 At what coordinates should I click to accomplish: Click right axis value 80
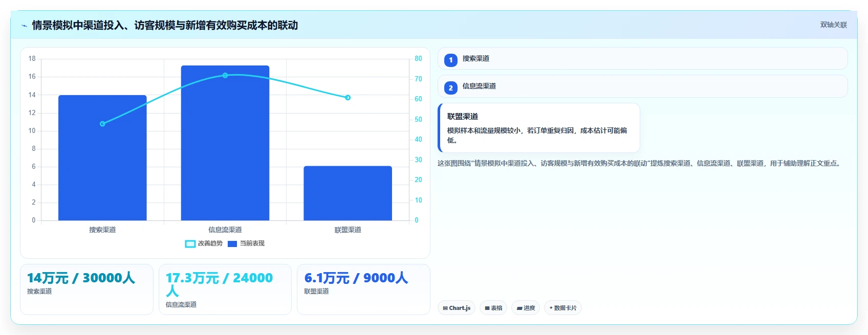click(418, 58)
